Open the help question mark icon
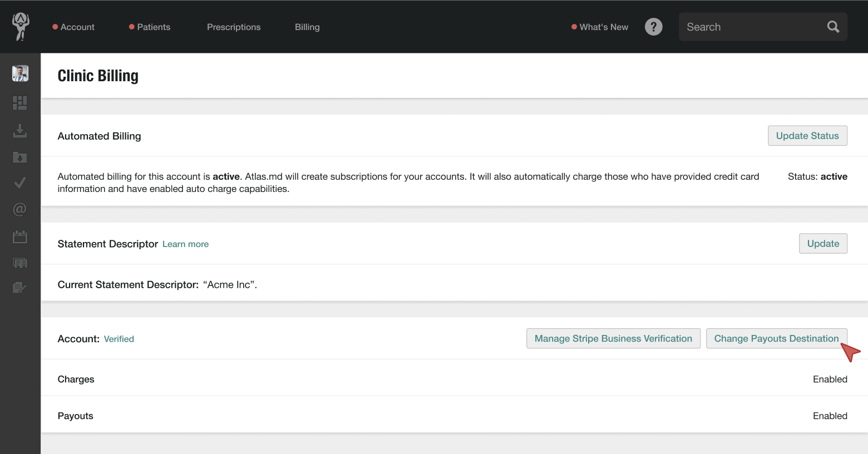Screen dimensions: 868x454 click(653, 26)
